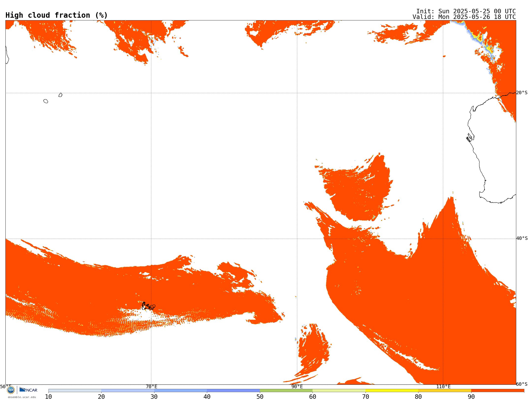Click the 110°E longitude label
Screen dimensions: 532x400
tap(443, 386)
